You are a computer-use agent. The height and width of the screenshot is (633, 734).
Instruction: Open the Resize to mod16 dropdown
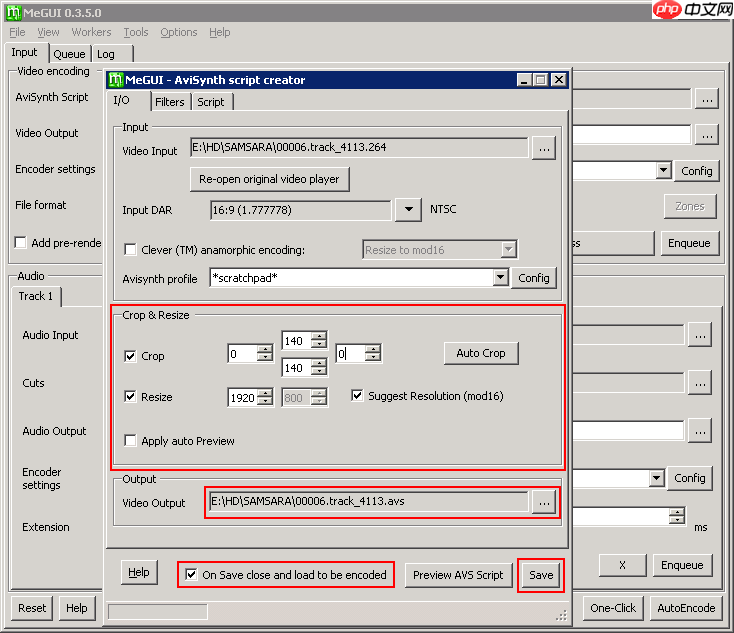(x=508, y=249)
